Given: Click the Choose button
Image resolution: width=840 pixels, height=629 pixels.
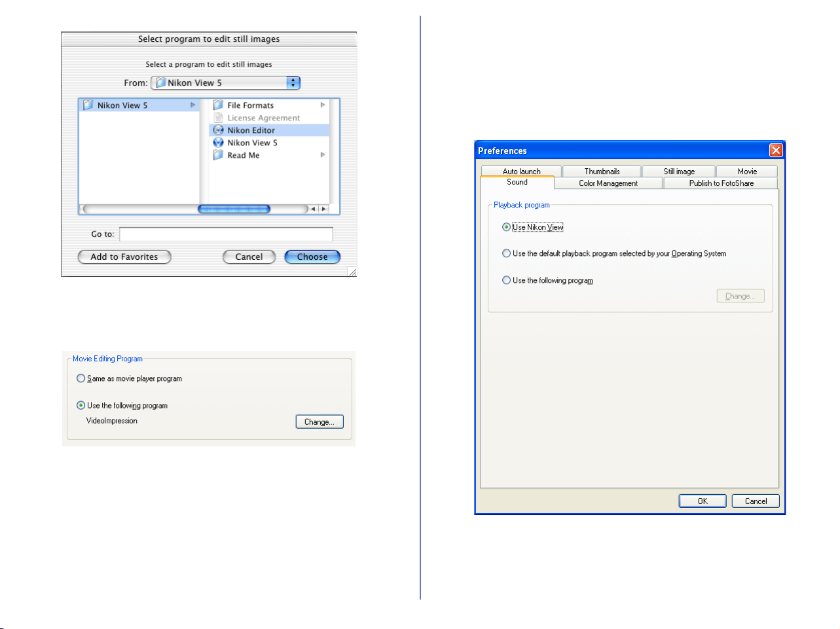Looking at the screenshot, I should coord(312,257).
